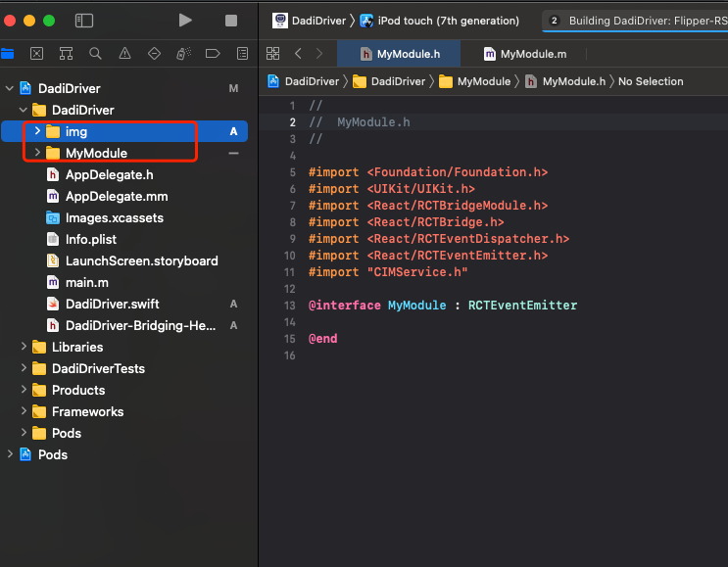Select the img folder row

point(124,131)
